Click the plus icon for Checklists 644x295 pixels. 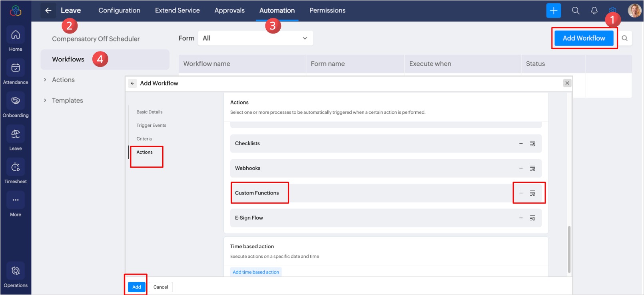(521, 144)
